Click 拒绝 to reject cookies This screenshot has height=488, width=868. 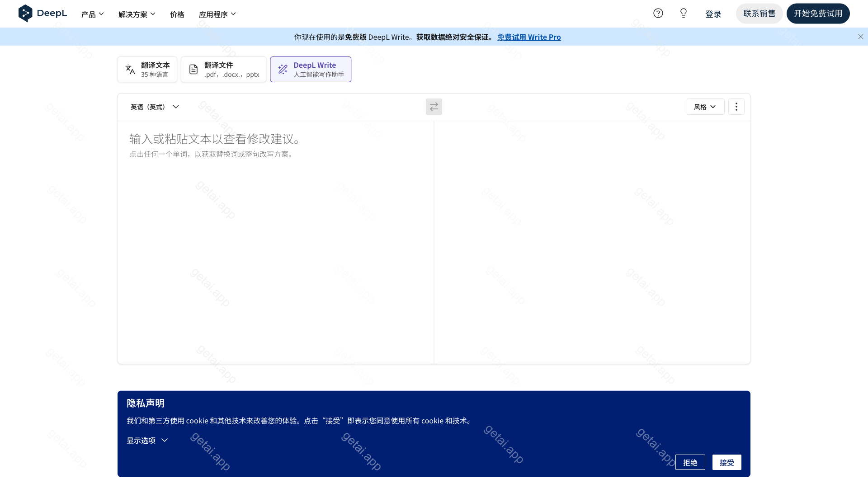(690, 462)
